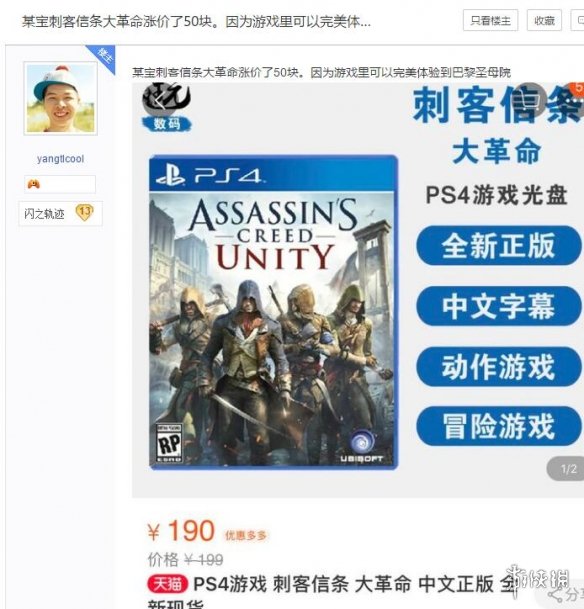Screen dimensions: 584x609
Task: Click the 动作游戏 blue pill label
Action: tap(499, 367)
